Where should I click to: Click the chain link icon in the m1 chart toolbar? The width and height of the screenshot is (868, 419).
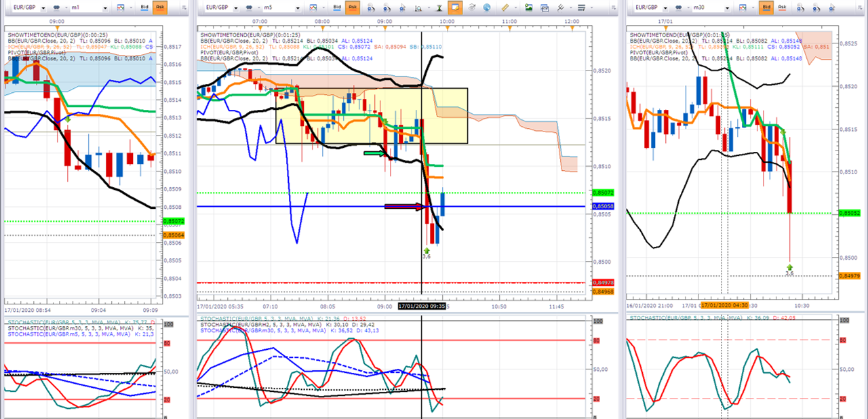(x=57, y=7)
